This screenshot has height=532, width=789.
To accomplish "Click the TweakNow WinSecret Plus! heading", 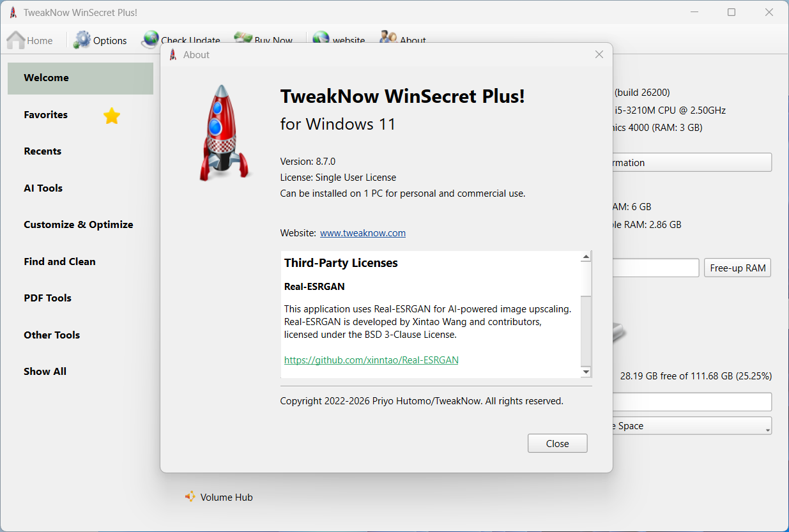I will coord(402,96).
